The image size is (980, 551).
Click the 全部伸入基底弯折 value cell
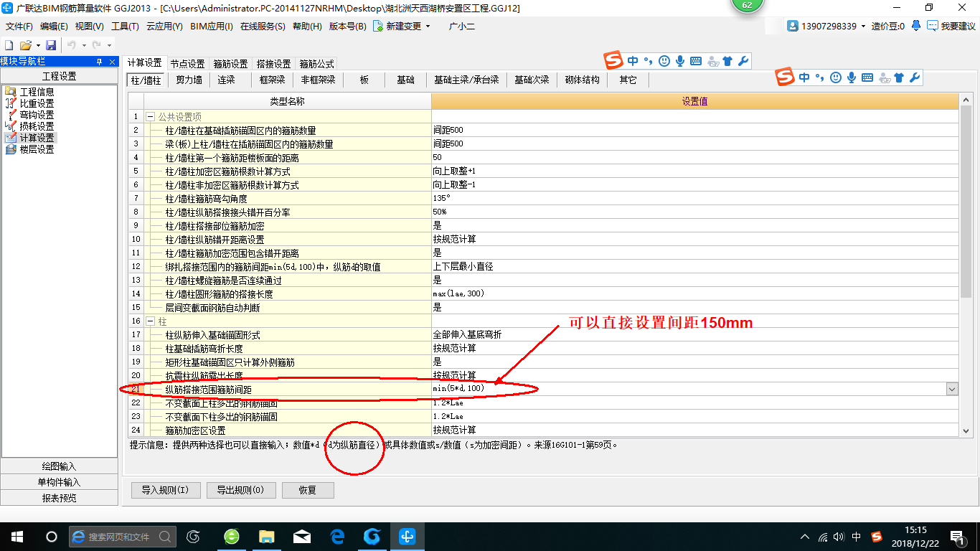pyautogui.click(x=694, y=335)
